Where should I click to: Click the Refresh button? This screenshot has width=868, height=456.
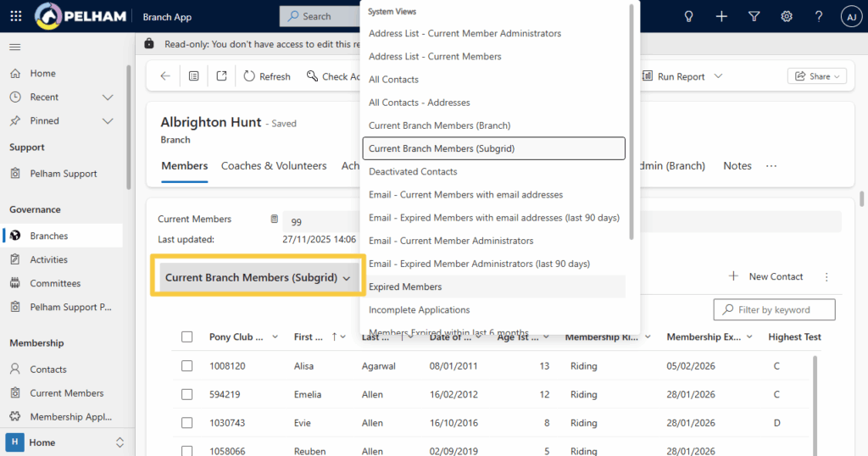(x=266, y=76)
